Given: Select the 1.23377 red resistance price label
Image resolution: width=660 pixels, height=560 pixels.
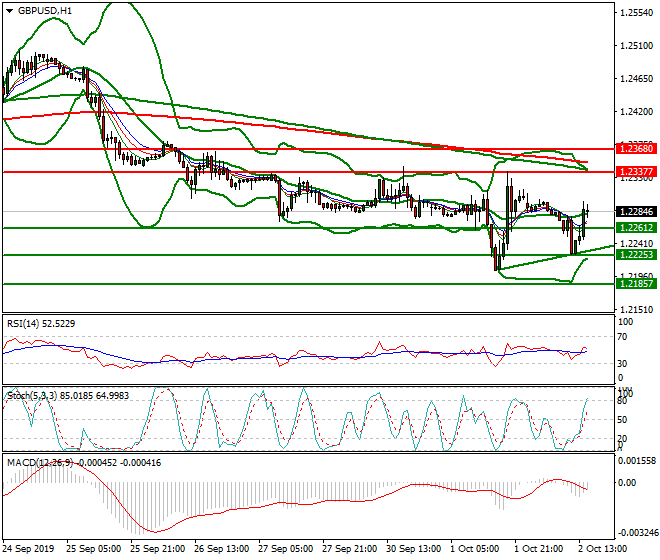Looking at the screenshot, I should pos(636,172).
